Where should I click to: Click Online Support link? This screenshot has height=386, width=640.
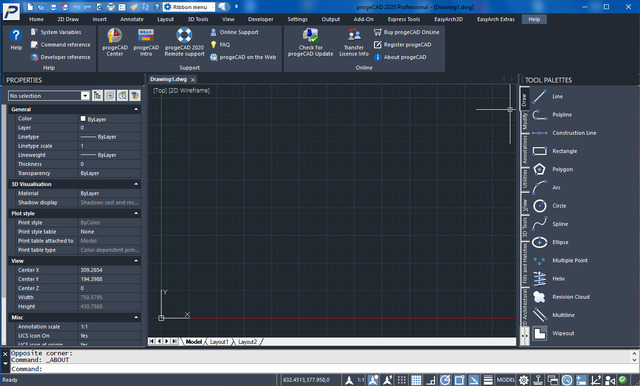pos(234,32)
